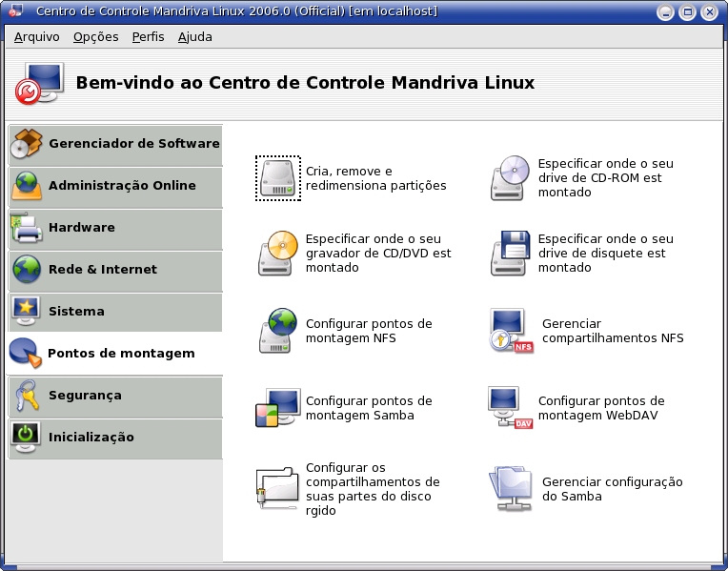Open the Samba mount points icon
728x571 pixels.
pyautogui.click(x=277, y=407)
